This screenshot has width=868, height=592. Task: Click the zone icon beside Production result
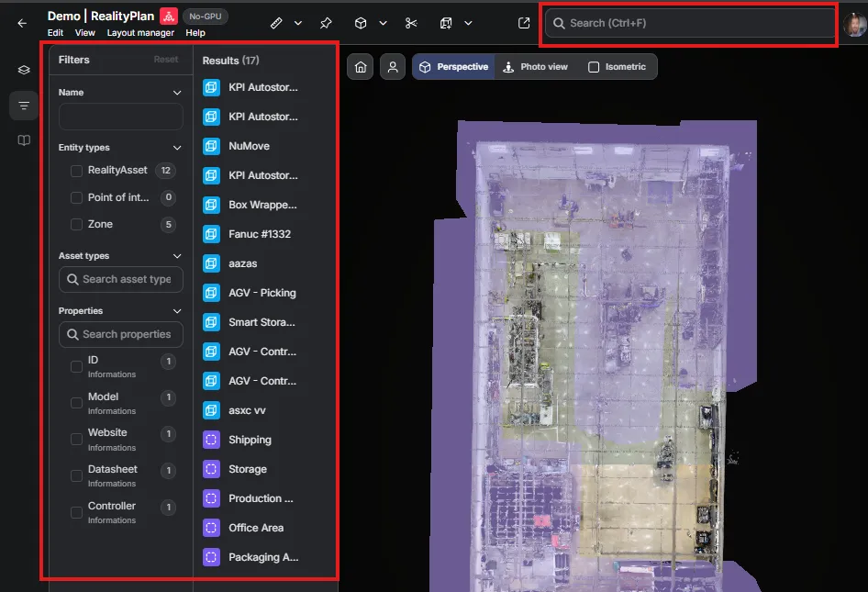click(211, 498)
